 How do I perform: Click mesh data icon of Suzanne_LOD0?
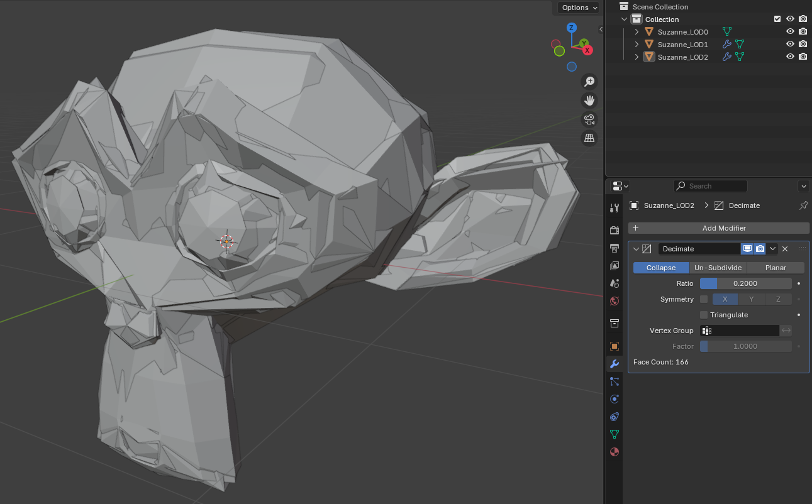(727, 31)
